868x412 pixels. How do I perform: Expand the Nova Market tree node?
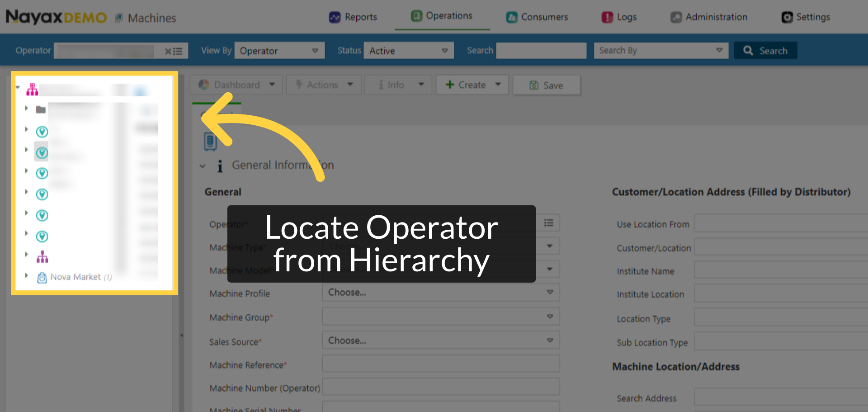tap(26, 275)
